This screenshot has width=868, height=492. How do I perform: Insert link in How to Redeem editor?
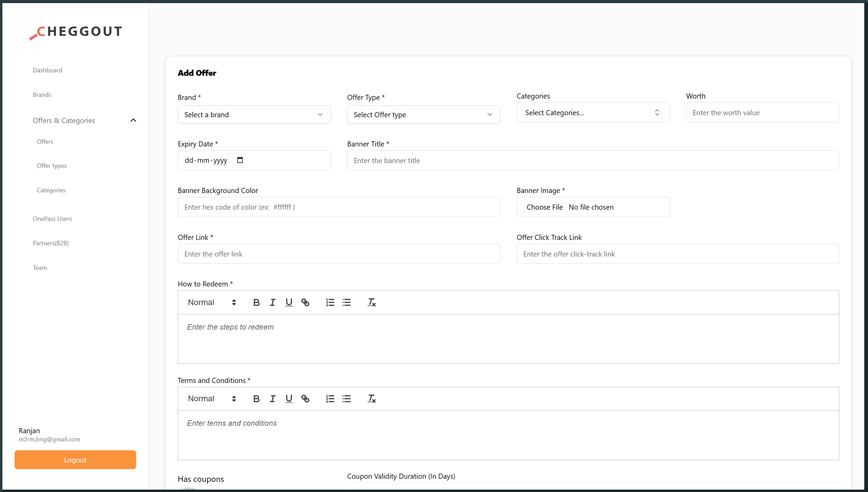pos(305,302)
